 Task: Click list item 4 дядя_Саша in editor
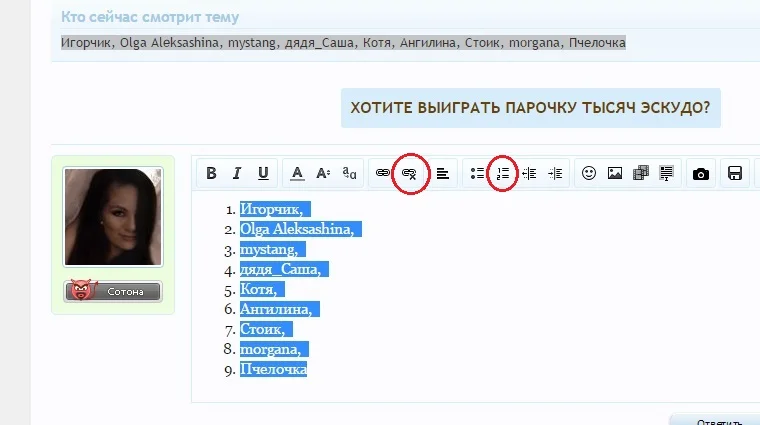coord(284,269)
